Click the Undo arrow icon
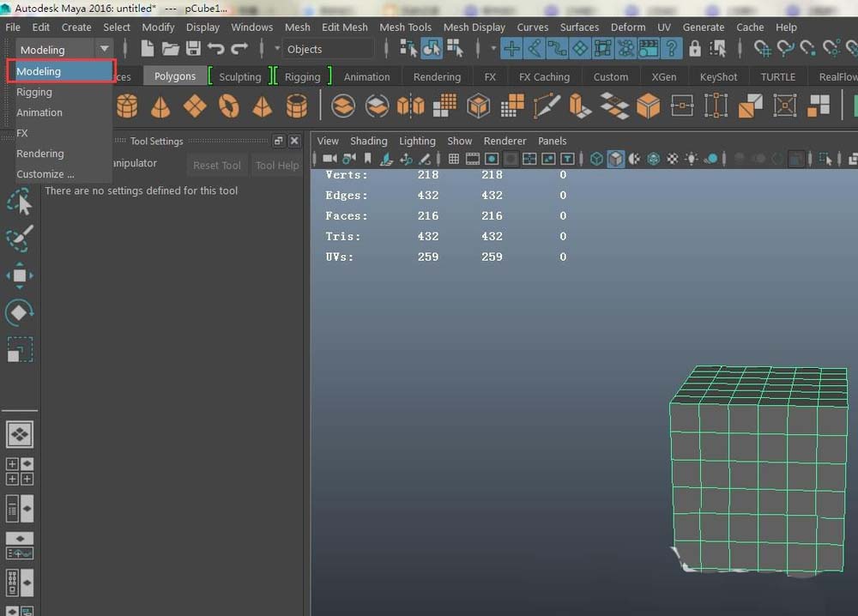 point(216,49)
